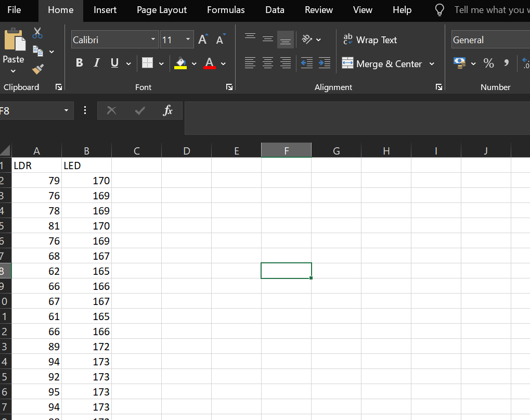Toggle Bottom Align button

(x=285, y=40)
